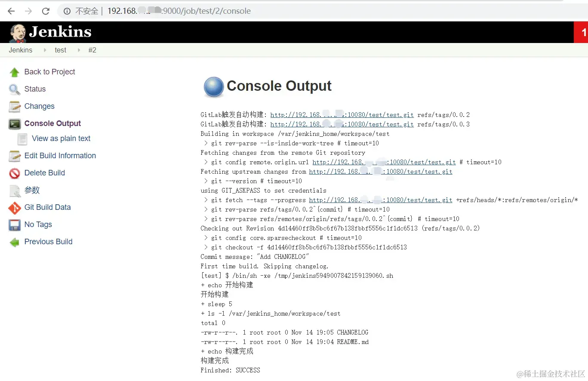The width and height of the screenshot is (588, 381).
Task: Click the Finished: SUCCESS line
Action: point(230,370)
